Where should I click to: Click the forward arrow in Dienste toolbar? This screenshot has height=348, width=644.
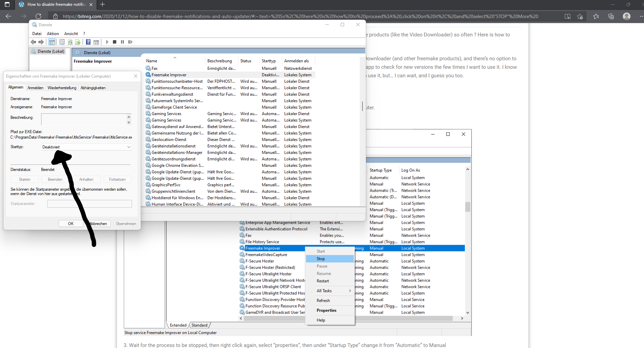41,42
